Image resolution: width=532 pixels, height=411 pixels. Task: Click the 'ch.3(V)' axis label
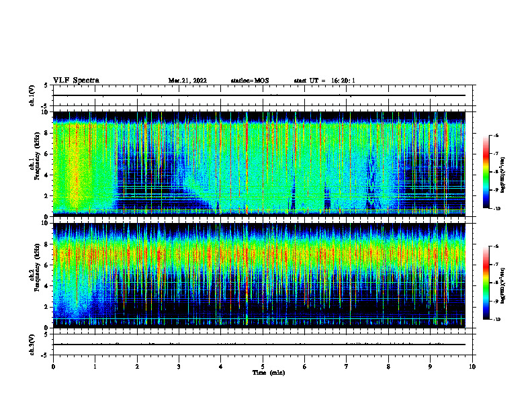(32, 345)
